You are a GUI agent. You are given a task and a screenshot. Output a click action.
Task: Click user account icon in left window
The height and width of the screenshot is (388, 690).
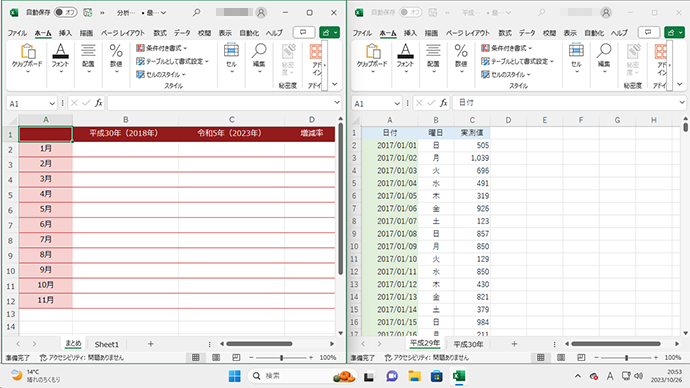261,13
